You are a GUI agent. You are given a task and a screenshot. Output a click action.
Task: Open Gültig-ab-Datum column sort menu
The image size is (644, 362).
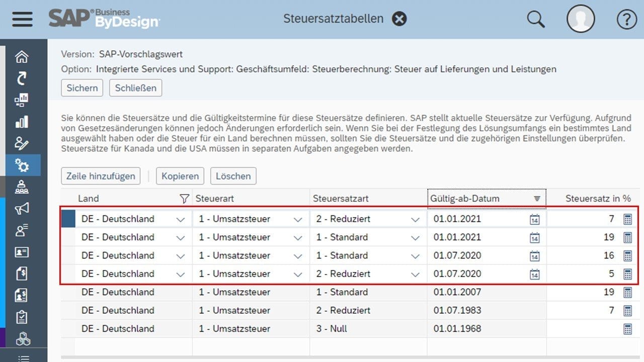tap(537, 199)
